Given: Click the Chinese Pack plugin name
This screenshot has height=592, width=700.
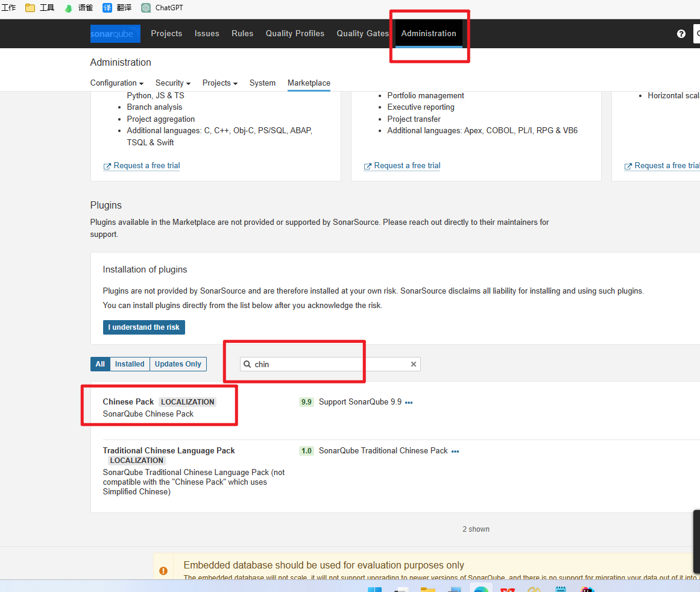Looking at the screenshot, I should (128, 402).
